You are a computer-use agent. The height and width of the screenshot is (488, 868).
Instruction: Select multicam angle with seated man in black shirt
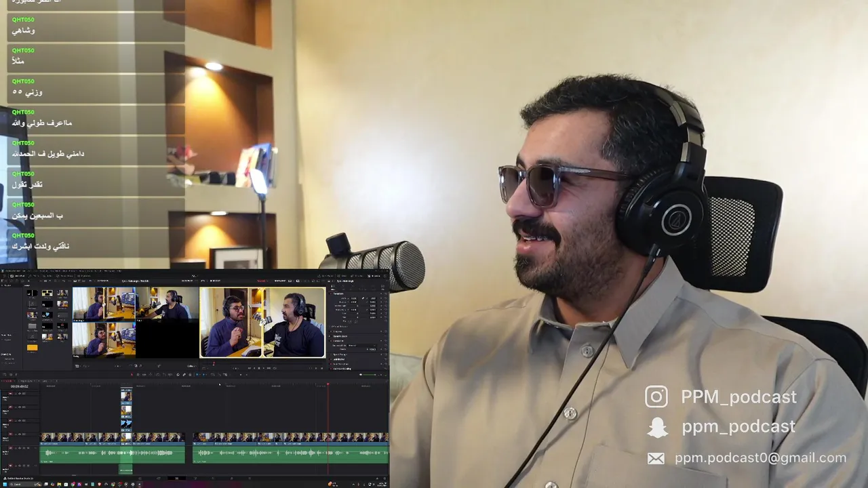167,304
